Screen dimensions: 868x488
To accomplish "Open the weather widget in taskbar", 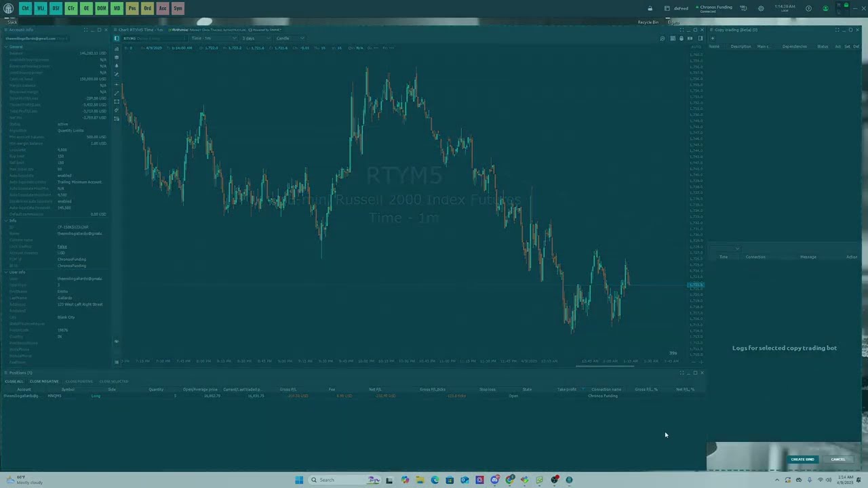I will [24, 480].
